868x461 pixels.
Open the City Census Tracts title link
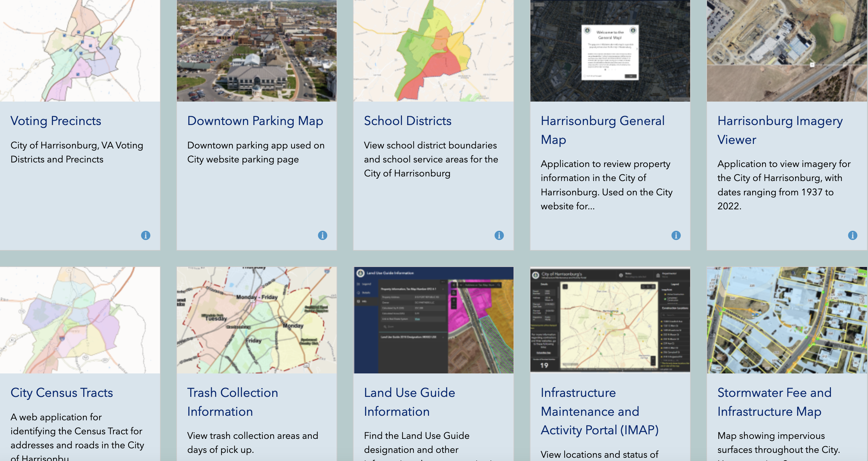tap(62, 393)
